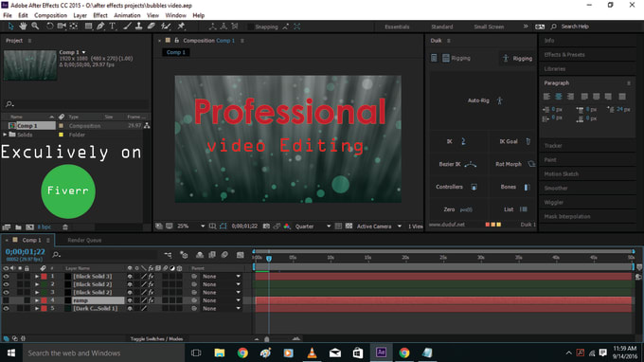644x362 pixels.
Task: Open the Effect menu
Action: click(x=100, y=15)
